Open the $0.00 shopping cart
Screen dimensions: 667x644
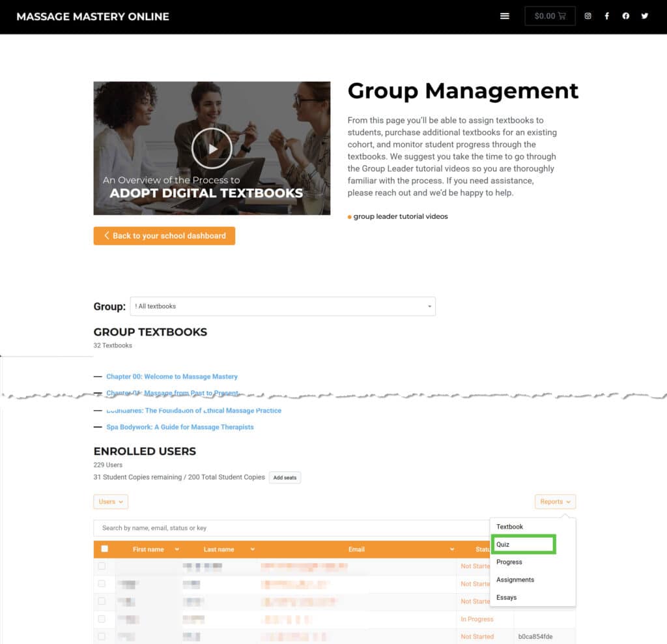550,16
